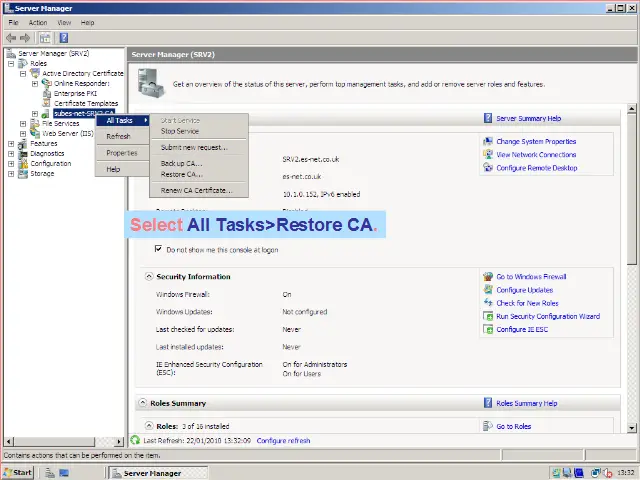This screenshot has width=640, height=480.
Task: Click the Configure IE ESC icon
Action: (488, 329)
